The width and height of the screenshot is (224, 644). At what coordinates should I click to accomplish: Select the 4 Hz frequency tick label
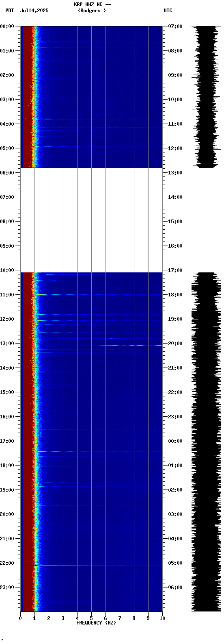pyautogui.click(x=77, y=618)
